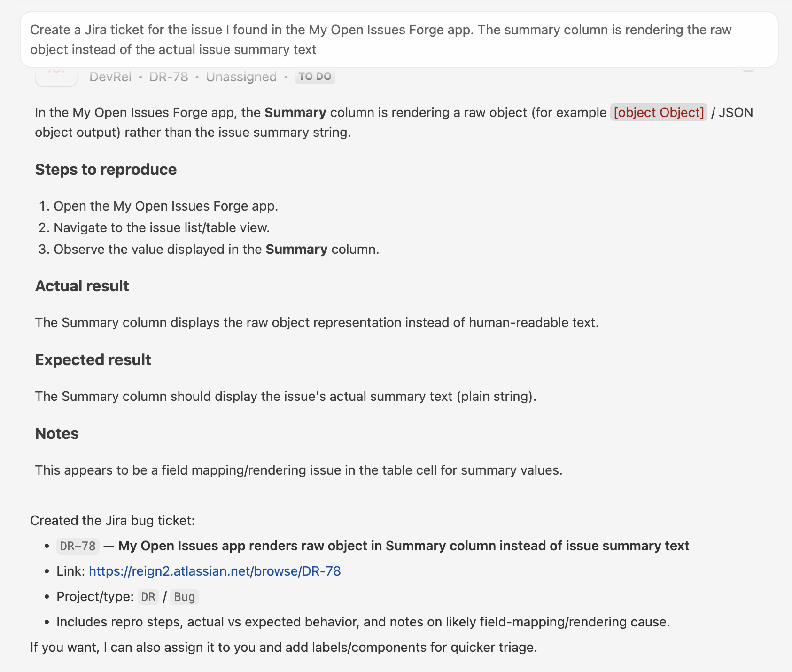
Task: Click the sentence offering to assign and add labels
Action: pos(284,648)
